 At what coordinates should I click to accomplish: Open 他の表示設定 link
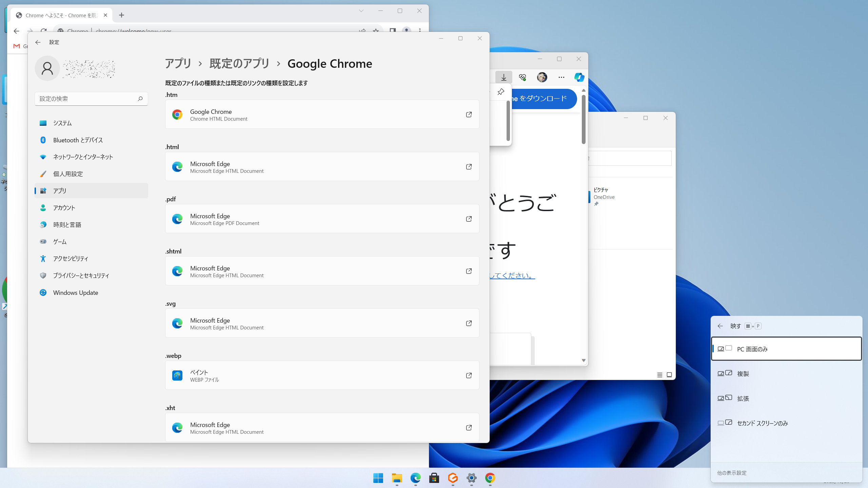click(x=732, y=473)
